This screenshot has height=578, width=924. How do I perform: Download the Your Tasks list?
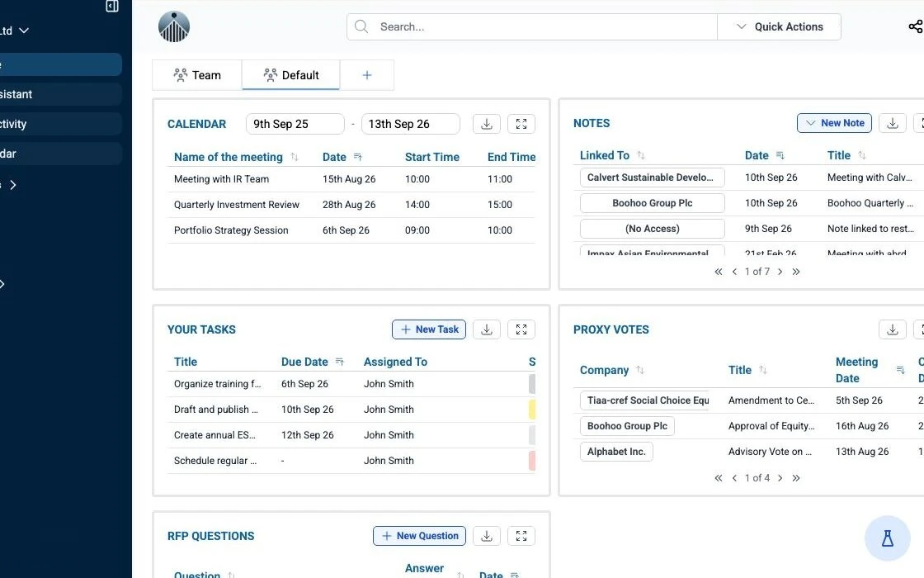click(487, 329)
